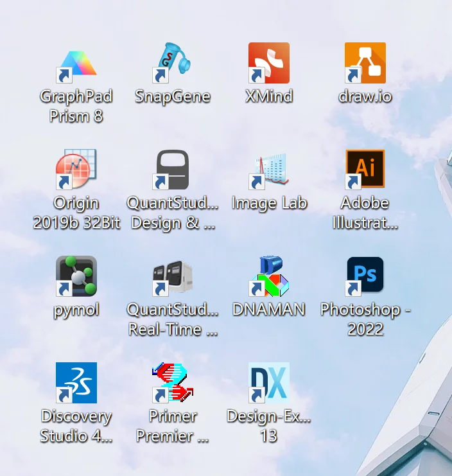The image size is (452, 476).
Task: Open the GraphPad Prism 8 shortcut icon
Action: (76, 63)
